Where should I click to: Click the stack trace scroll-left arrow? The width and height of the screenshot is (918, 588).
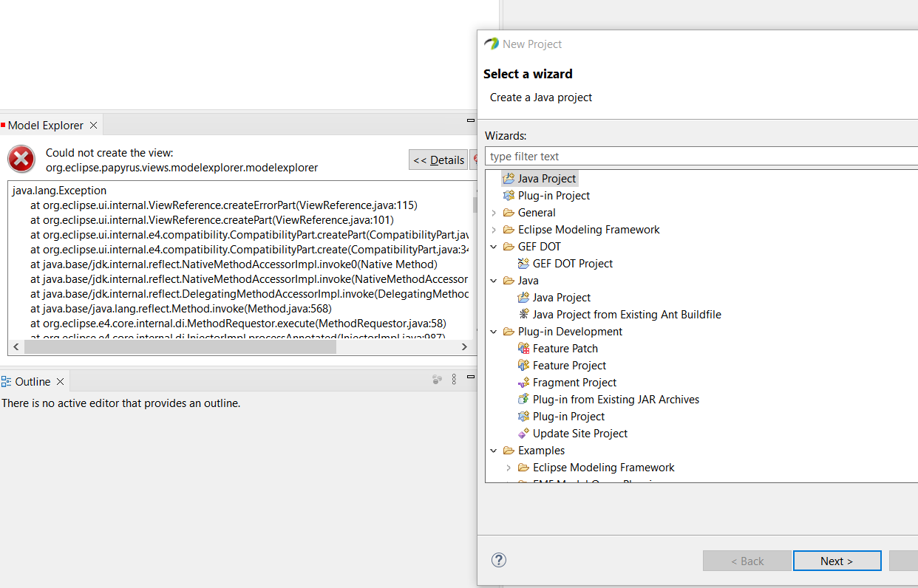click(16, 347)
